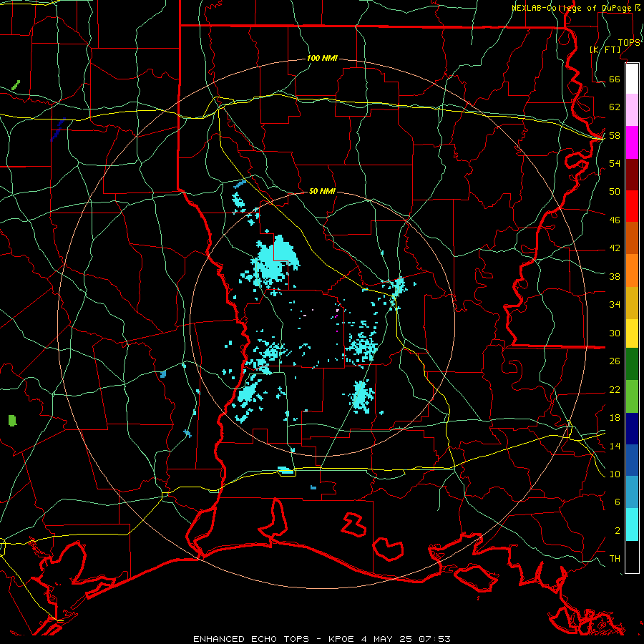Click the legend value '58'
Screen dimensions: 644x644
click(615, 135)
